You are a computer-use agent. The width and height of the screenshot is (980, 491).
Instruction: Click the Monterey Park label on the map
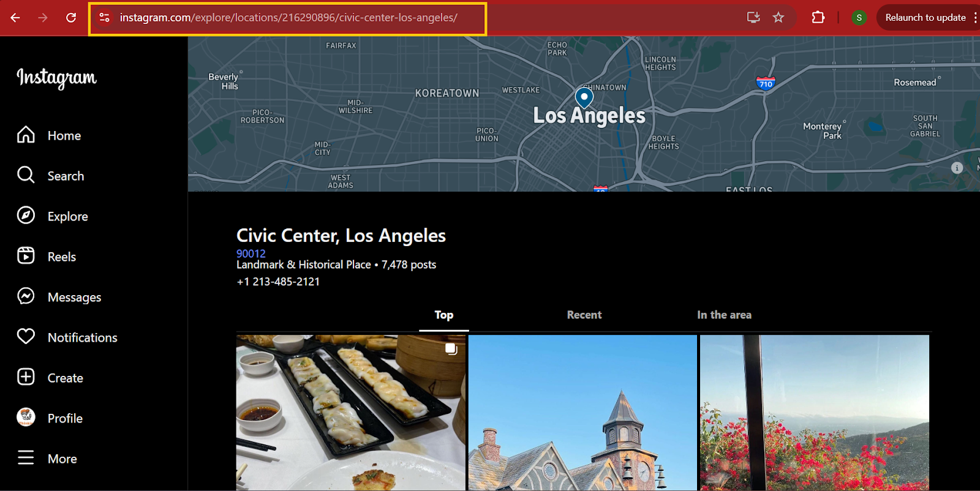tap(823, 131)
